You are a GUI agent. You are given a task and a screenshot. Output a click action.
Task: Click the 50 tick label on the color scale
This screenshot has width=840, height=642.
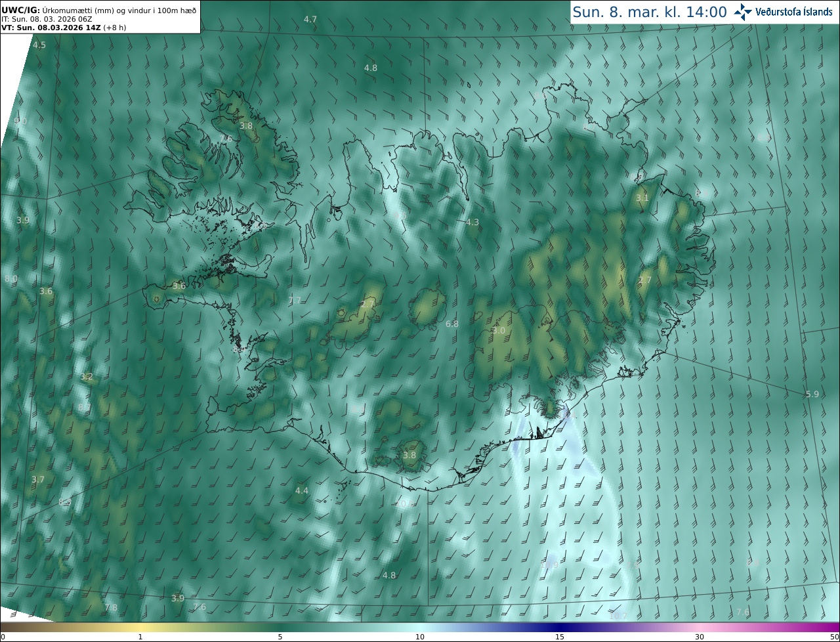point(835,637)
